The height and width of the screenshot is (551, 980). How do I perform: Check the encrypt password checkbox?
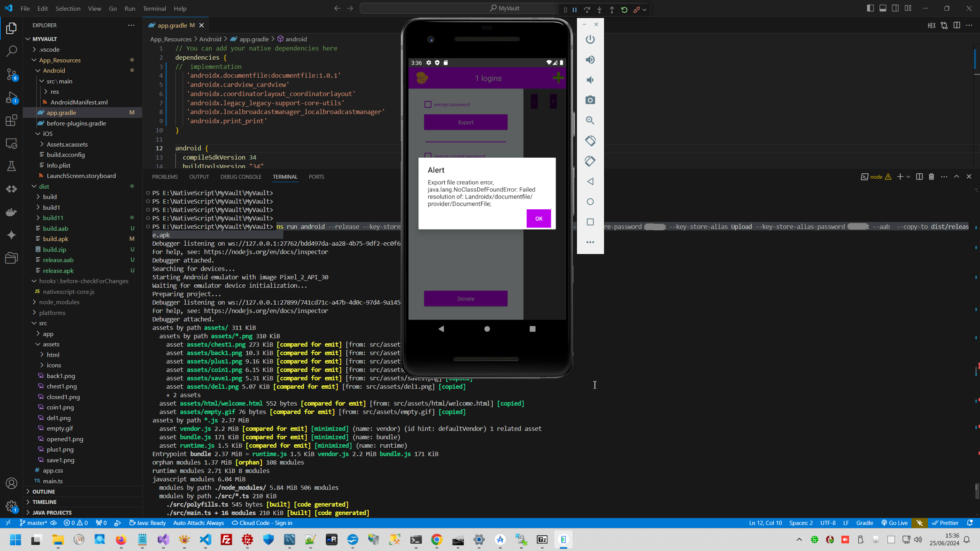click(x=428, y=104)
